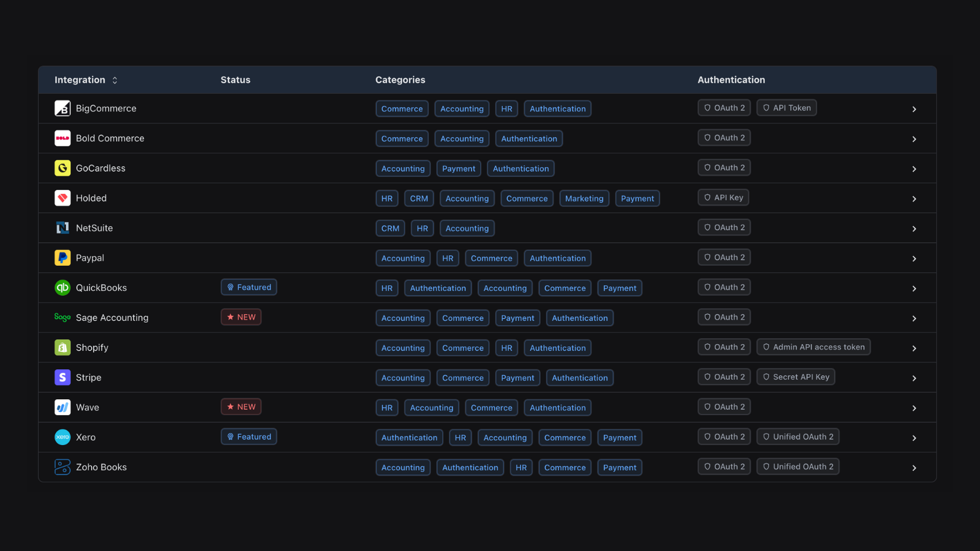Click the Paypal logo icon

(62, 257)
